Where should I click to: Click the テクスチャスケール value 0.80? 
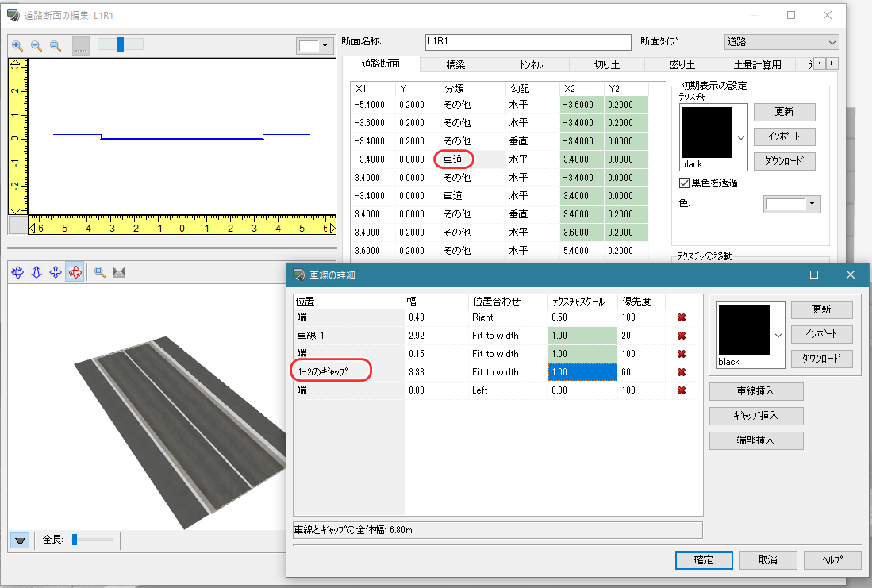click(x=559, y=390)
